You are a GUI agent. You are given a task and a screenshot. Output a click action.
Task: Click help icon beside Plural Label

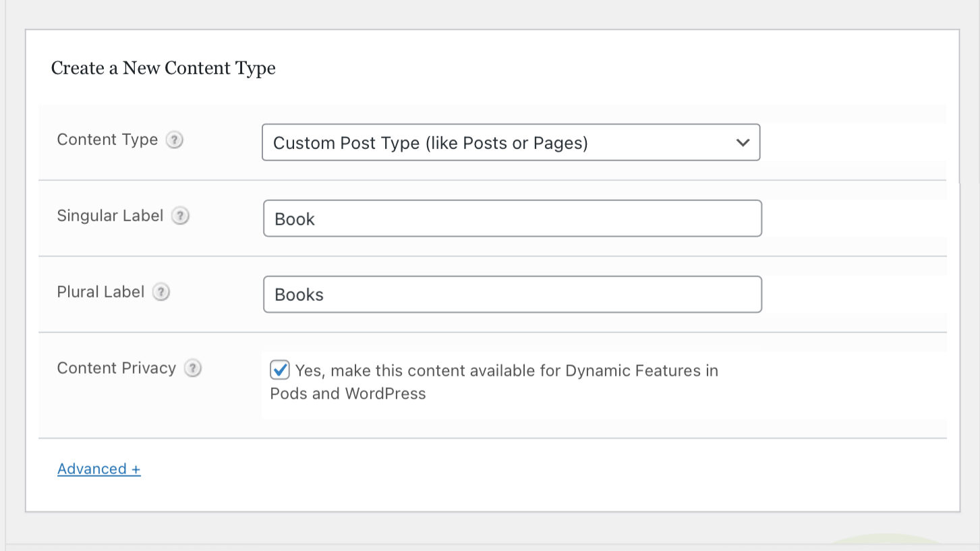(x=161, y=293)
